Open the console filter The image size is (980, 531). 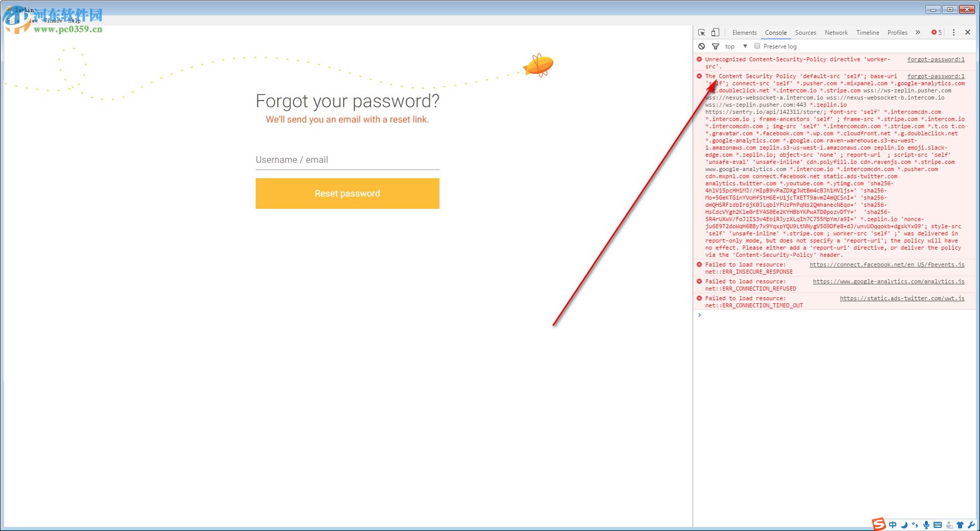716,46
